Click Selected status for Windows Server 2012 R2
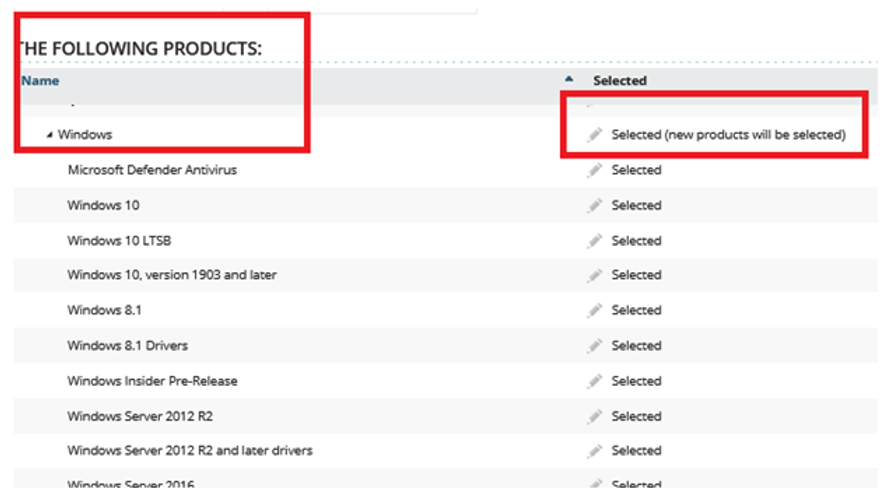 (636, 416)
